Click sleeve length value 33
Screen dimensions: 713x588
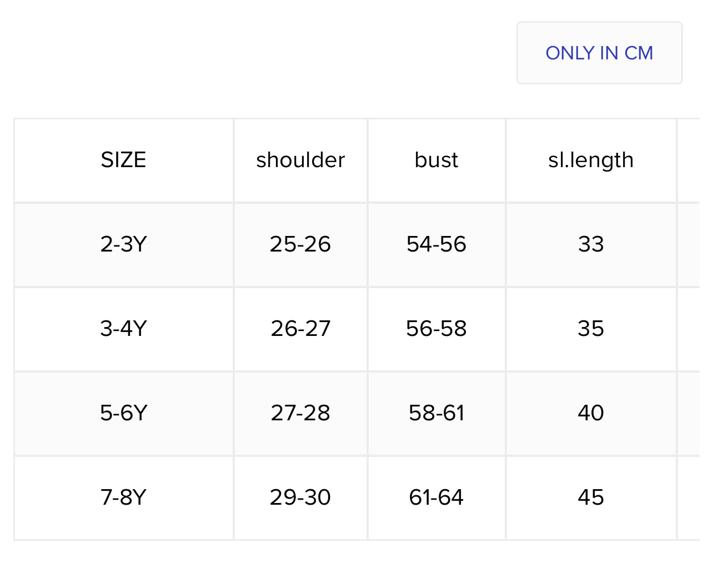click(591, 244)
